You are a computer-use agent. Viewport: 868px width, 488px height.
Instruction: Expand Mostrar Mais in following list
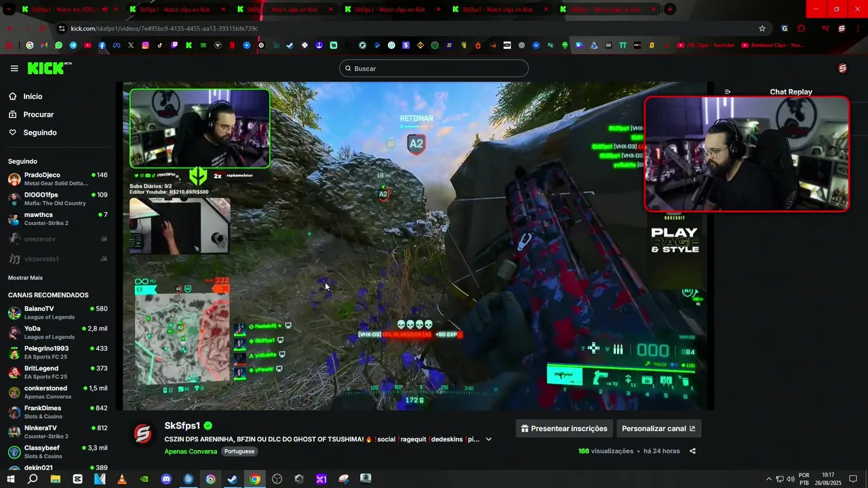pos(25,278)
